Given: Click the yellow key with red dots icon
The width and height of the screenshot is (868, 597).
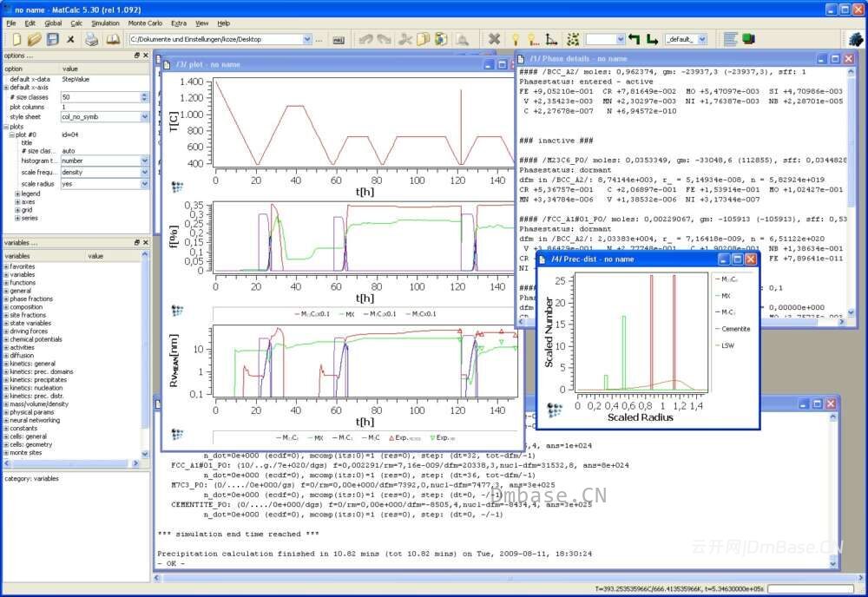Looking at the screenshot, I should point(533,39).
